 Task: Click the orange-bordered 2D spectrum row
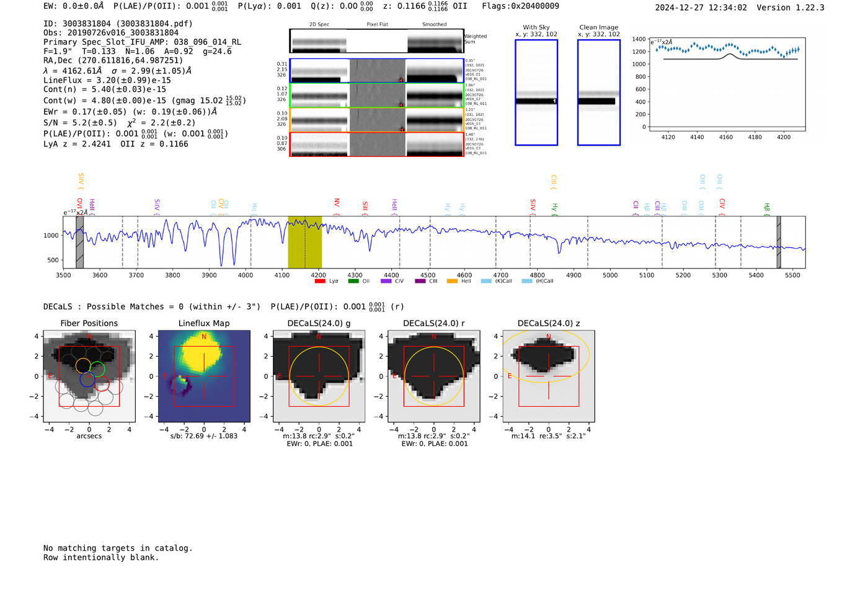(x=377, y=120)
